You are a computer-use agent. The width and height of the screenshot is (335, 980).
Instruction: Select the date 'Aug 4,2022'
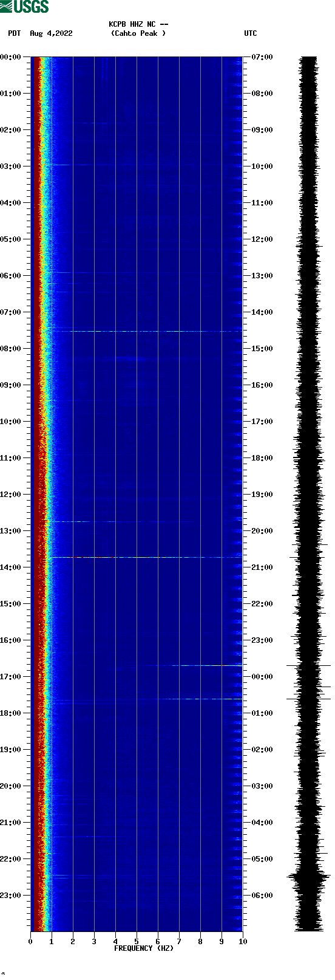pos(51,33)
